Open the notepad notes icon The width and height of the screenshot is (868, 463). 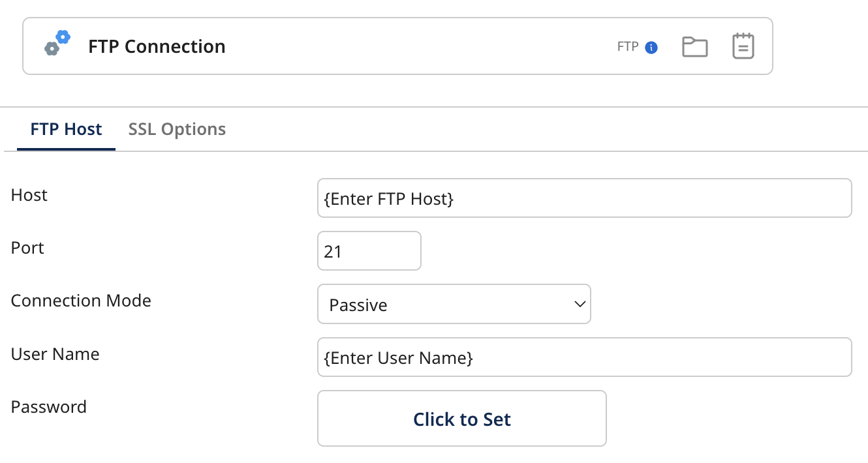[x=743, y=46]
